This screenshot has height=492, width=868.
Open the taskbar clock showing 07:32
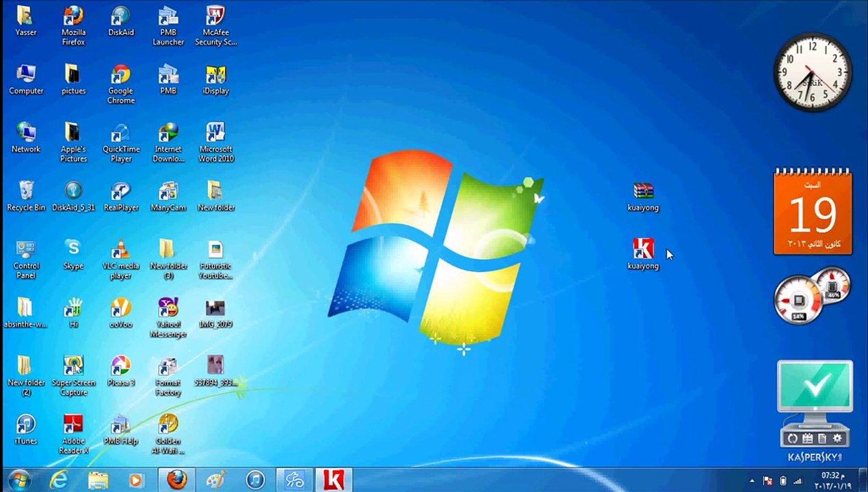tap(832, 480)
